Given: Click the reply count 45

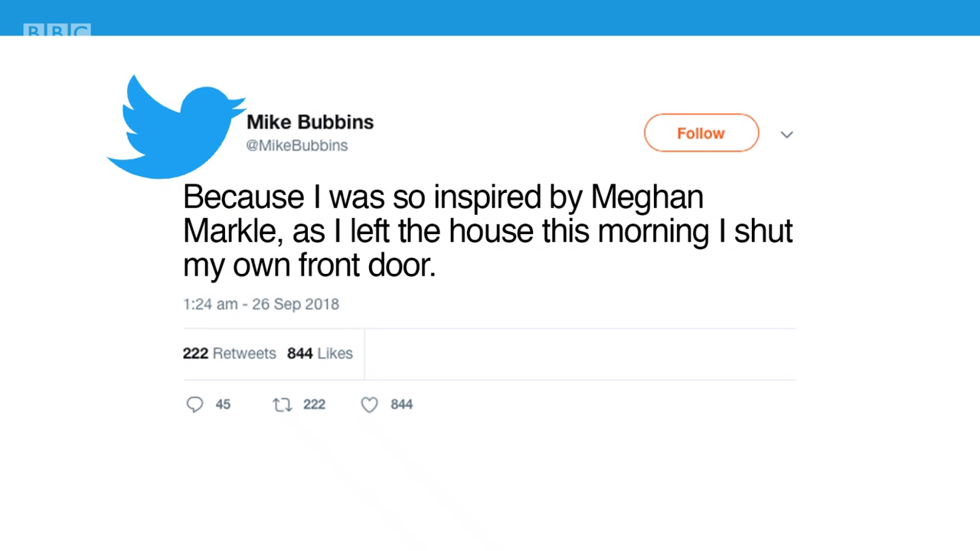Looking at the screenshot, I should coord(223,404).
